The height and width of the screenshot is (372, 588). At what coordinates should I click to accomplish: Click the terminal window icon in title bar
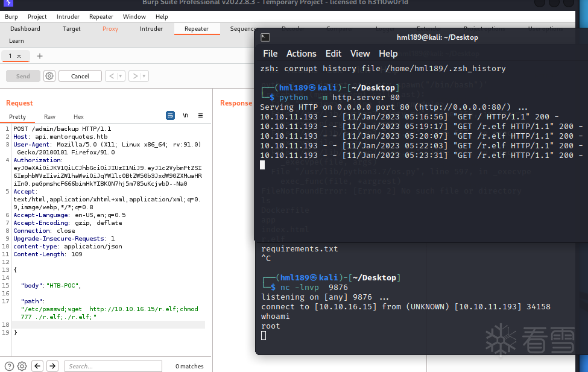point(265,37)
